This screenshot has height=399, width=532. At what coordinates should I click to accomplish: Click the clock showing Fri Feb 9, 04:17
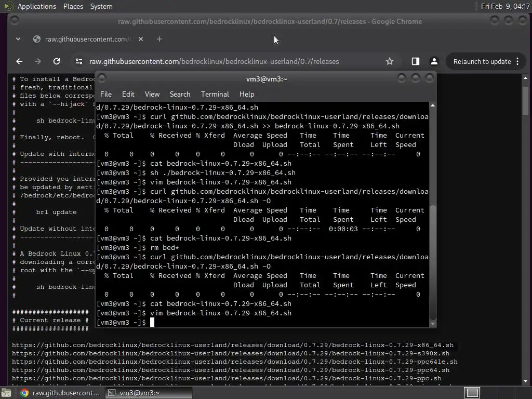coord(505,6)
